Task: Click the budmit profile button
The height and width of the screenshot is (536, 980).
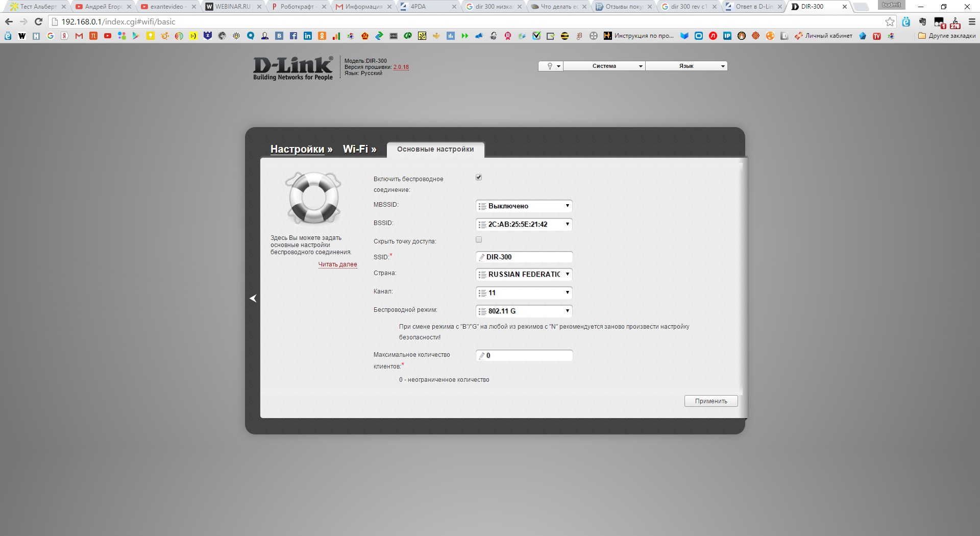Action: coord(892,5)
